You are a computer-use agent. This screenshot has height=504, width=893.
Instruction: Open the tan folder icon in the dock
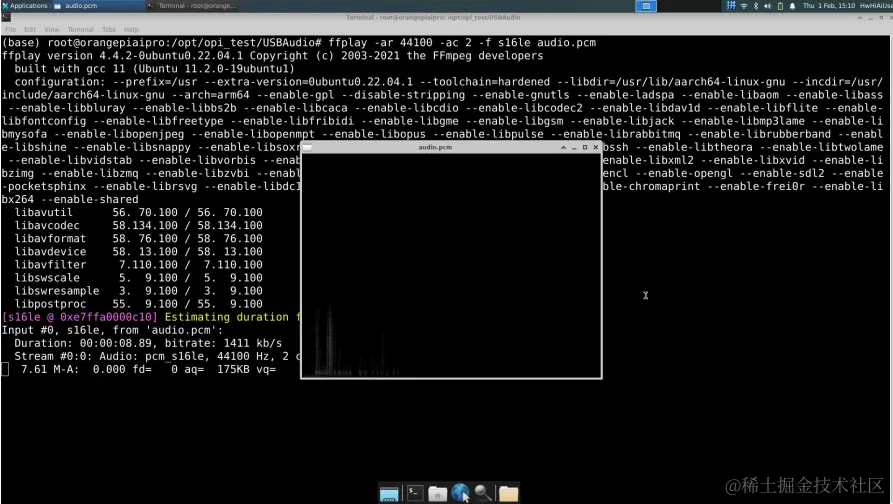[x=509, y=493]
